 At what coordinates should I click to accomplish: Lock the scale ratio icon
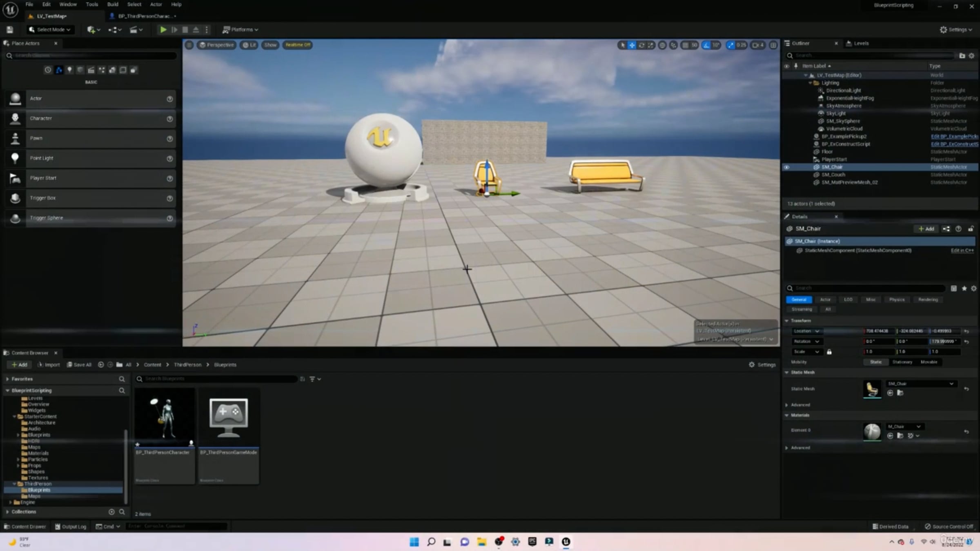(x=829, y=352)
